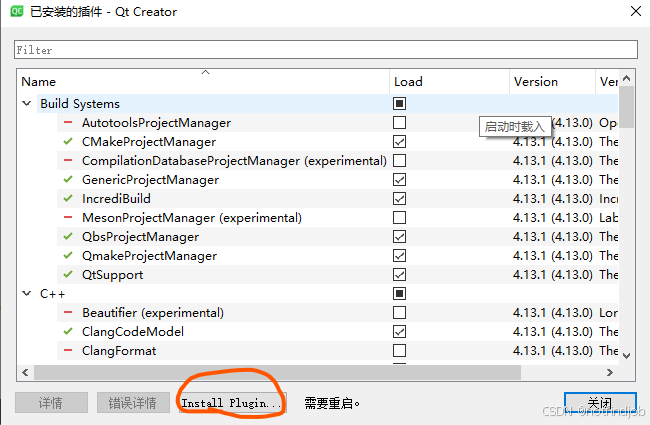Select MesonProjectManager (experimental) plugin name

(x=192, y=218)
